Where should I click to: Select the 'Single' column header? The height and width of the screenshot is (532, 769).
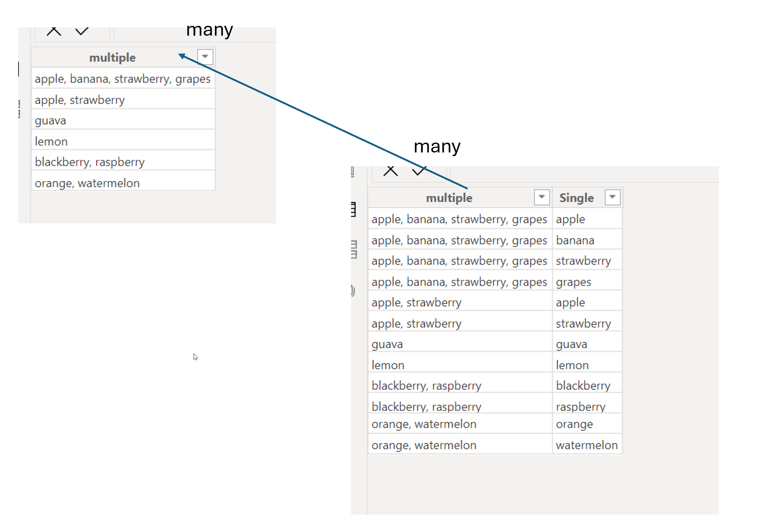click(587, 198)
